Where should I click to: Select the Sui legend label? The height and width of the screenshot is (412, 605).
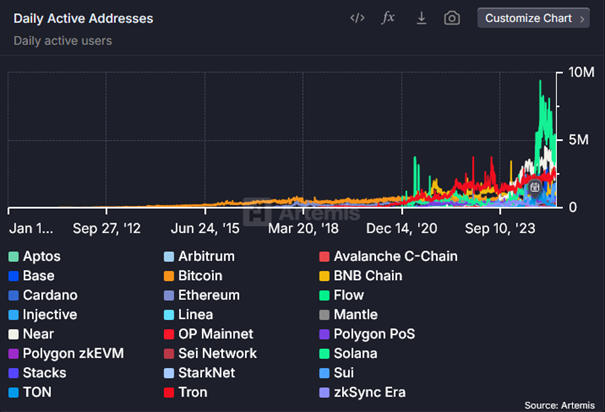344,373
